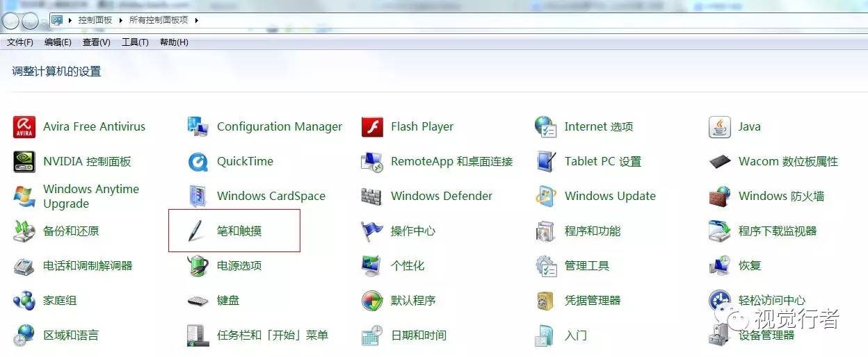The image size is (868, 357).
Task: Open Internet 选项 icon
Action: click(545, 126)
